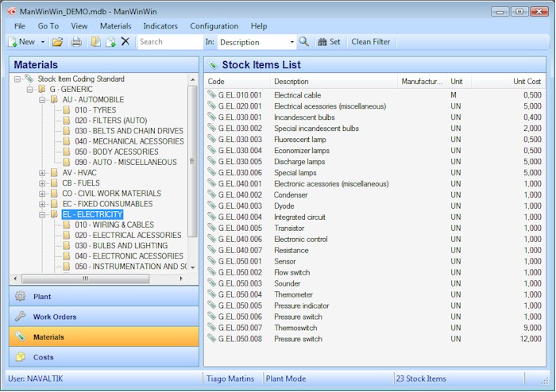Sort by the Code column header

pos(237,82)
